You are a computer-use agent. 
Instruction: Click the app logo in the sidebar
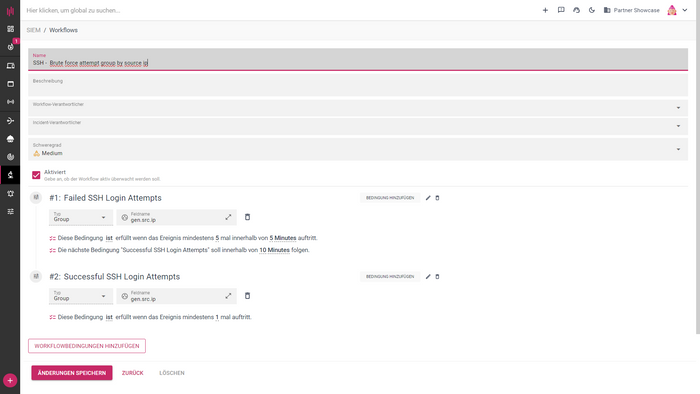click(x=10, y=11)
